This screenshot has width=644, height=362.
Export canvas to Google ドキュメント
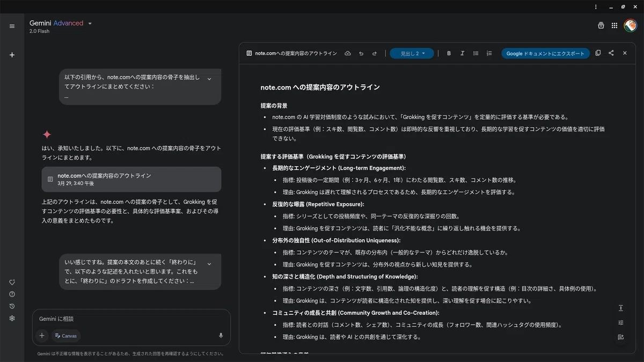tap(545, 53)
